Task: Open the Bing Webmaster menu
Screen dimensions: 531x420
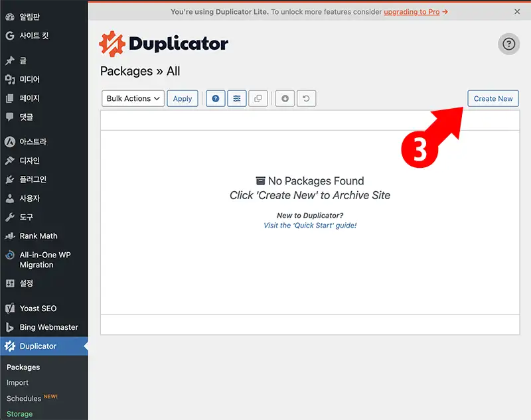Action: 44,327
